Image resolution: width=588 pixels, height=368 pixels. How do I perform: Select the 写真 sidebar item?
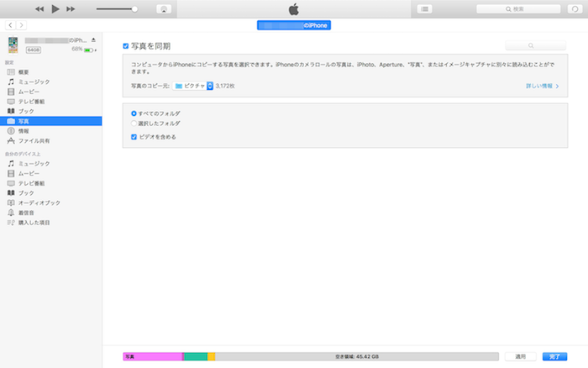(51, 121)
